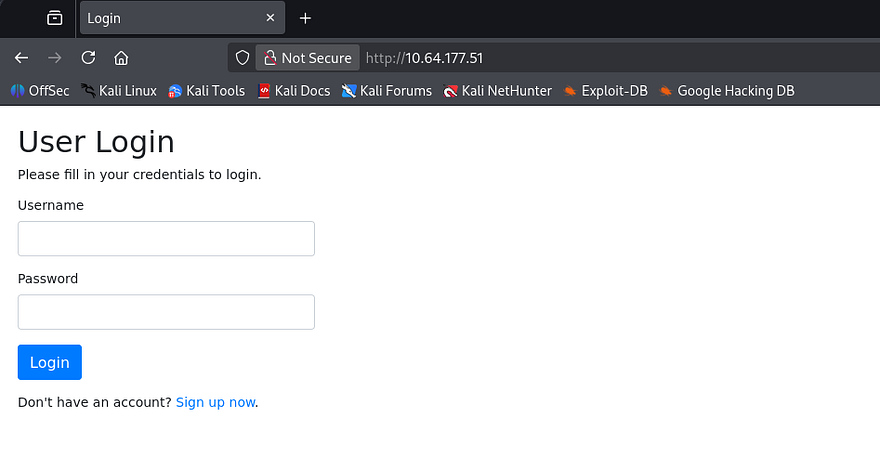
Task: Open the Kali NetHunter bookmark
Action: [497, 91]
